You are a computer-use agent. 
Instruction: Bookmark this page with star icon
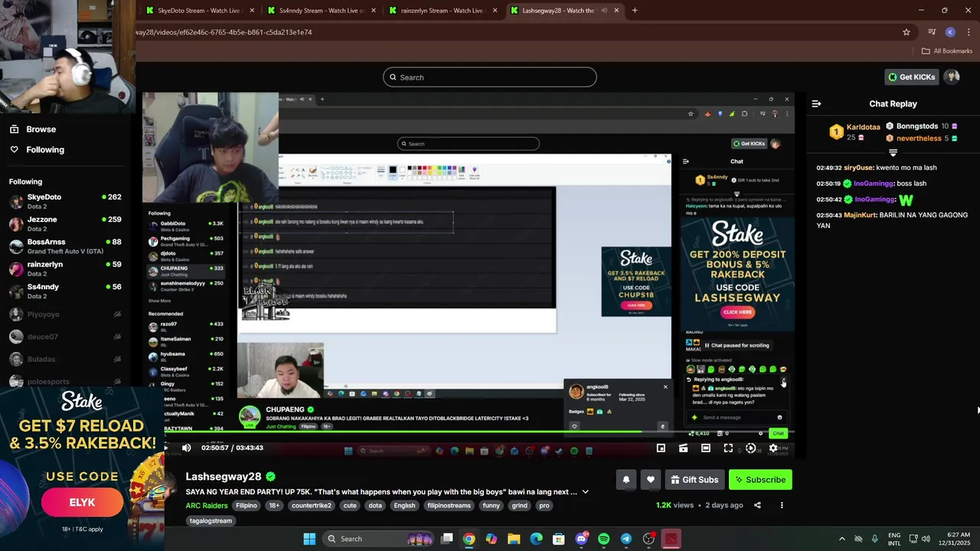(x=906, y=32)
